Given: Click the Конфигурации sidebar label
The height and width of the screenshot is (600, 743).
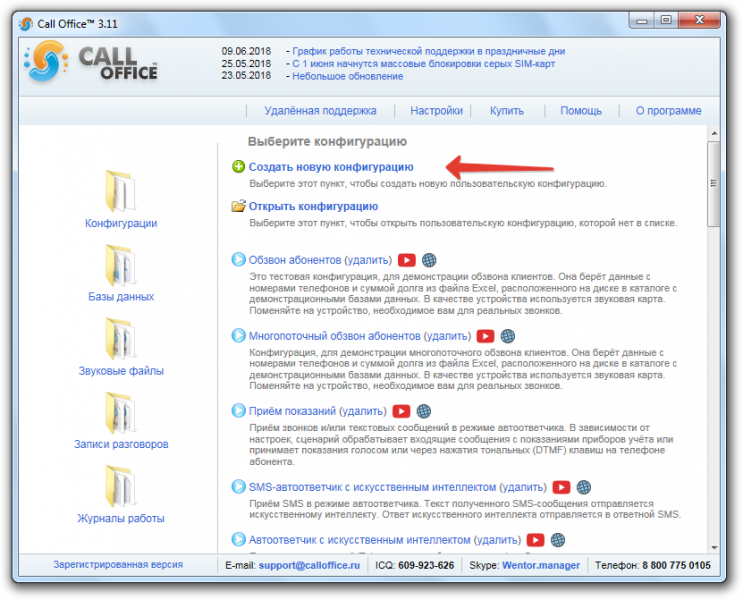Looking at the screenshot, I should pyautogui.click(x=121, y=223).
